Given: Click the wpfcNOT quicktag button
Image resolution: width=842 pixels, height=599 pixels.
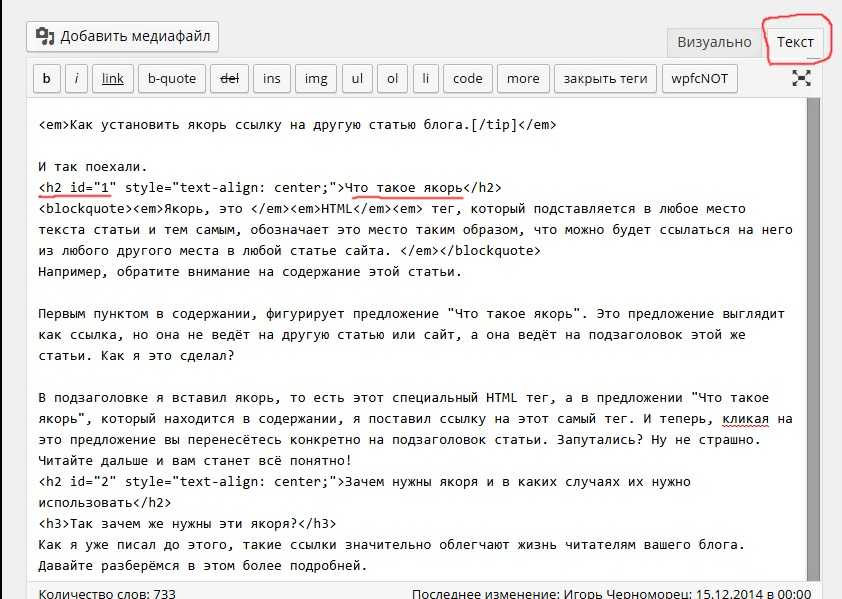Looking at the screenshot, I should [700, 78].
